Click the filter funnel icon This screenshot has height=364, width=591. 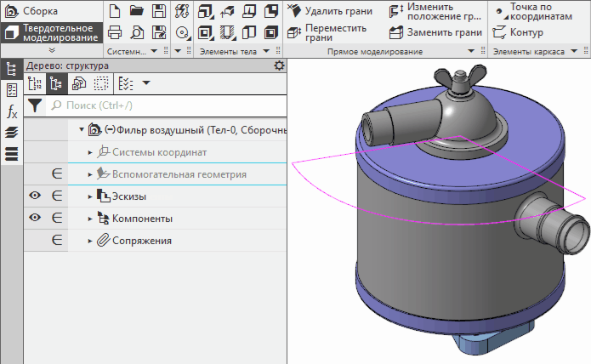tap(34, 105)
